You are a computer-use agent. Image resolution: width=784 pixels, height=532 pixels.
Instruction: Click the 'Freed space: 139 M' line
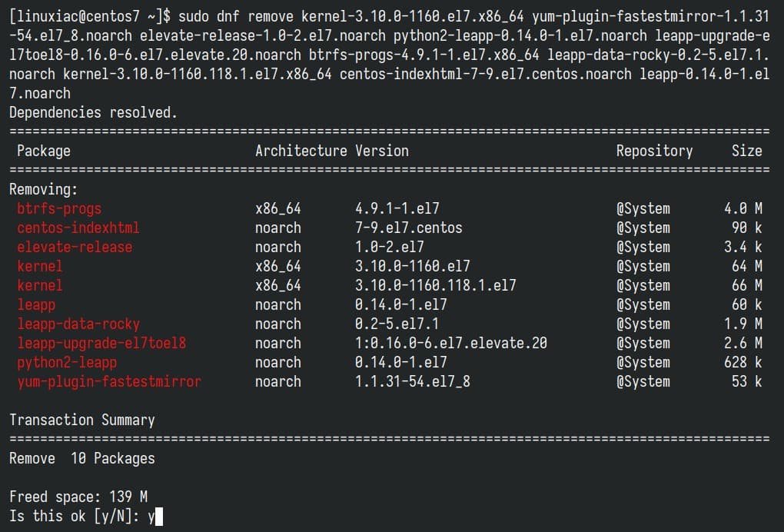tap(78, 497)
